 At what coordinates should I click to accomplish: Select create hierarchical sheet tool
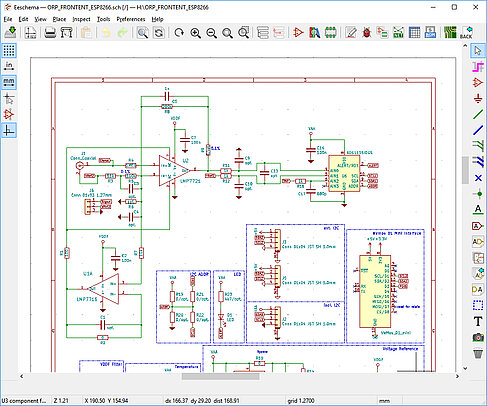click(x=478, y=258)
